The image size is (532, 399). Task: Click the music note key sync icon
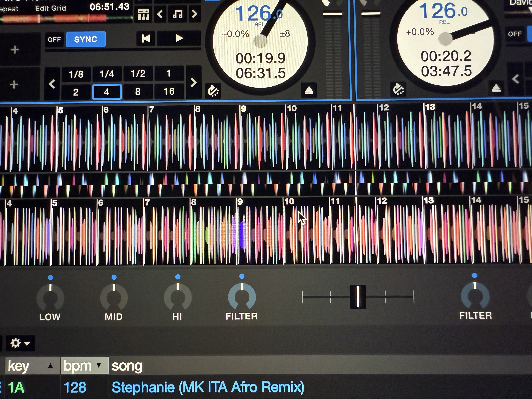177,14
